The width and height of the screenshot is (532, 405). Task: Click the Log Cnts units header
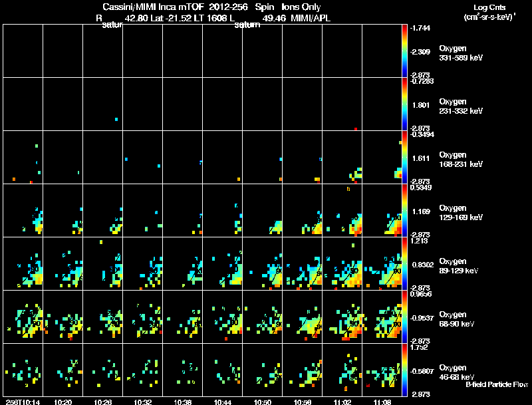click(x=489, y=12)
